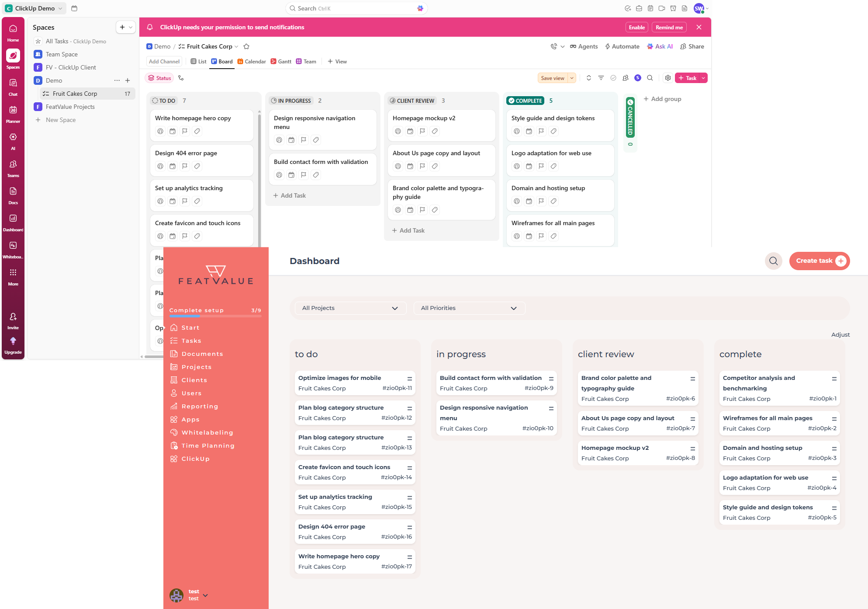This screenshot has width=868, height=609.
Task: Toggle the subtasks icon next to Status
Action: [x=181, y=78]
